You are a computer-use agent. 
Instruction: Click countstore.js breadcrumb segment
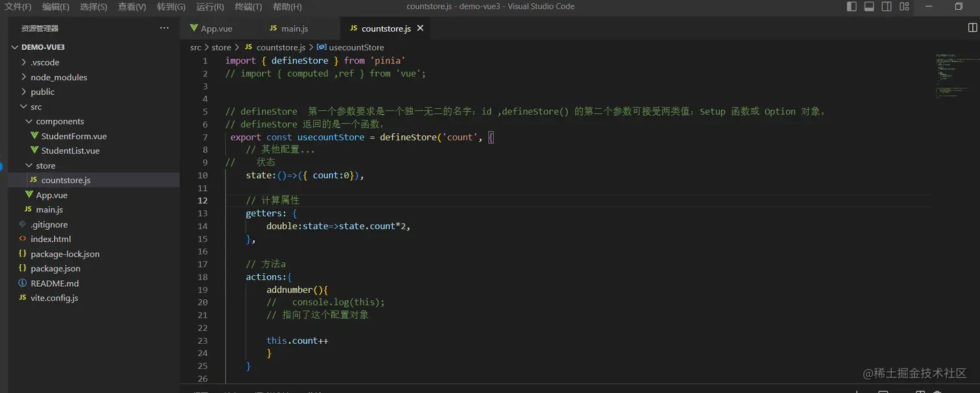(281, 47)
